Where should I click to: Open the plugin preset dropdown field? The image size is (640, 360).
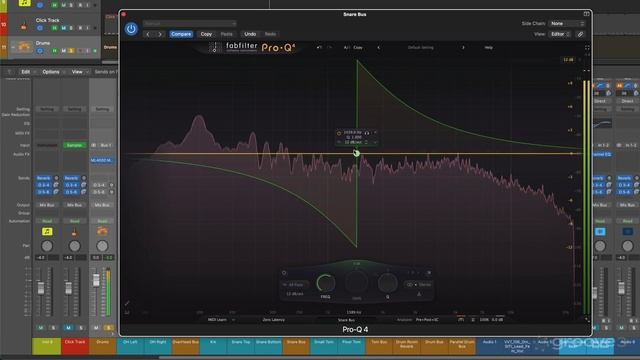pyautogui.click(x=190, y=24)
